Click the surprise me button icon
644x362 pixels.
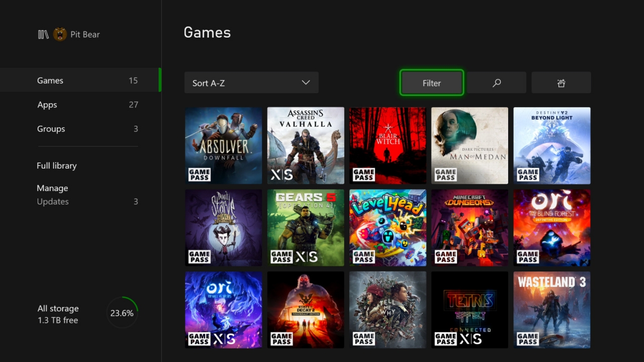561,83
